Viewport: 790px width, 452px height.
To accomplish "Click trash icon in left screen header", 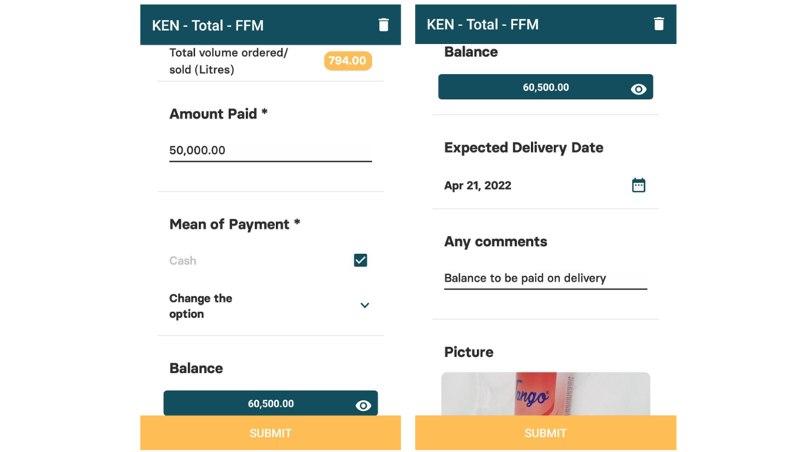I will [384, 25].
